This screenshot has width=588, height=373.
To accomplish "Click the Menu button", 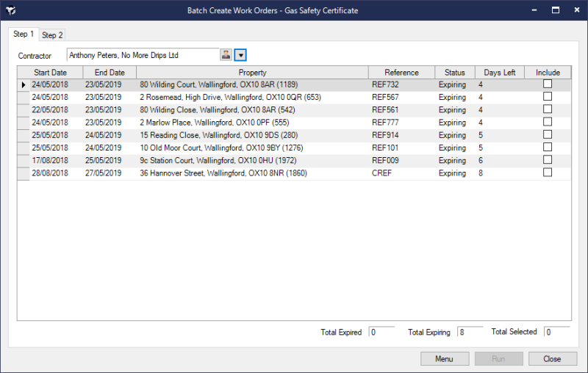I will (x=445, y=359).
